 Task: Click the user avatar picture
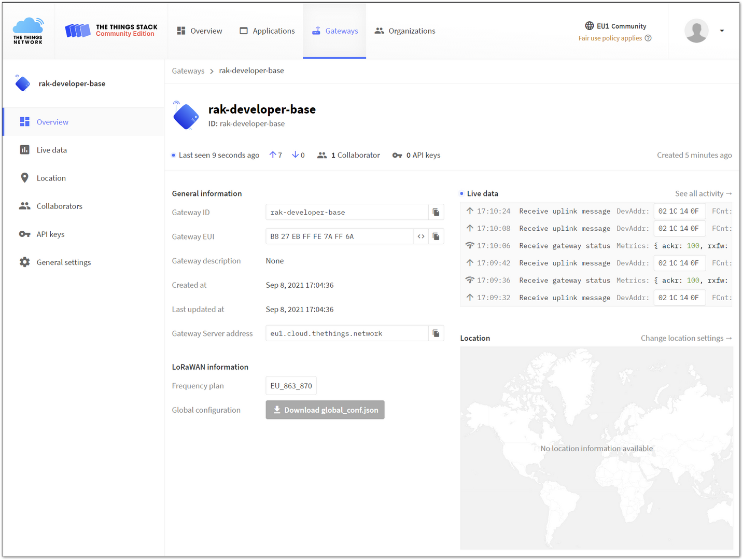tap(696, 31)
